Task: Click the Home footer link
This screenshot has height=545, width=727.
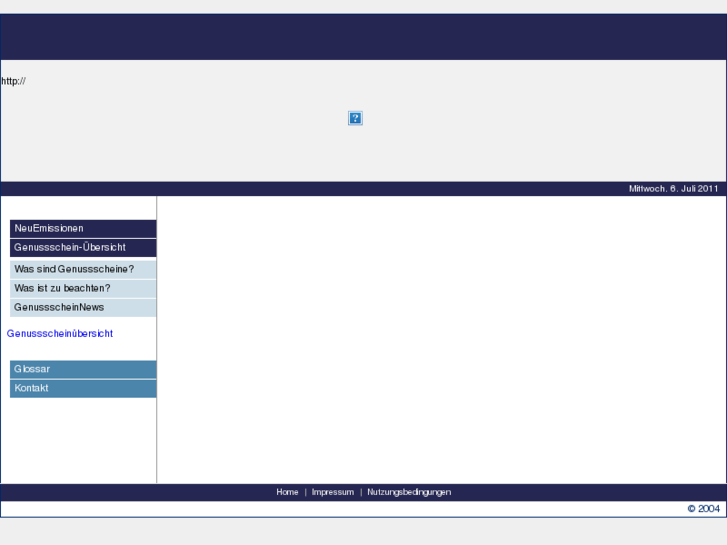Action: (x=287, y=492)
